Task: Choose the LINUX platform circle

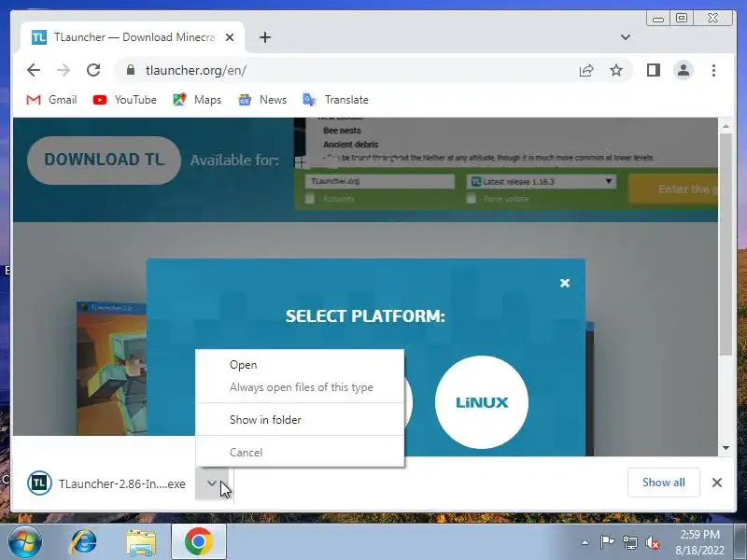Action: pos(482,402)
